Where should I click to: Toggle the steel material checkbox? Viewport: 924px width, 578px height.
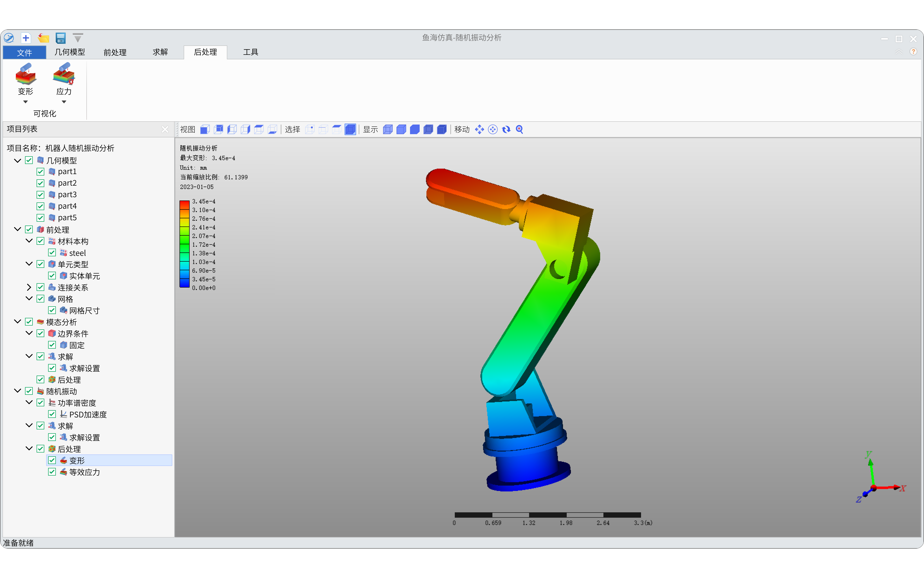(x=52, y=253)
